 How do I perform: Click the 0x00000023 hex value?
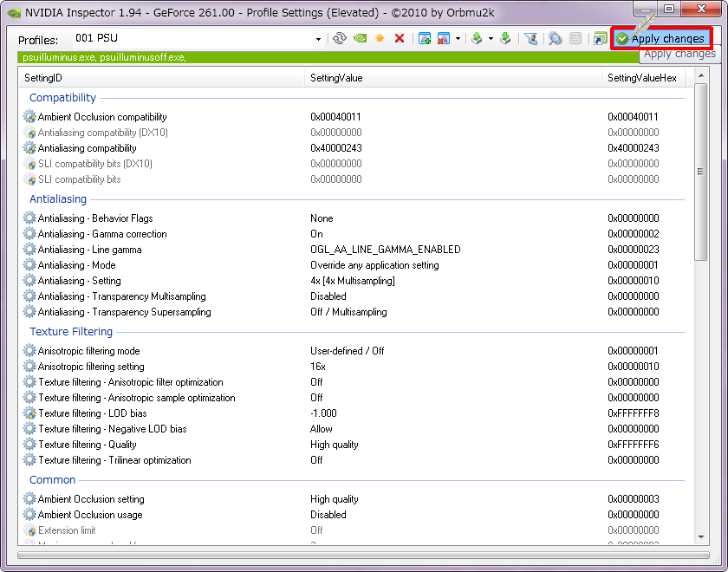[x=634, y=250]
